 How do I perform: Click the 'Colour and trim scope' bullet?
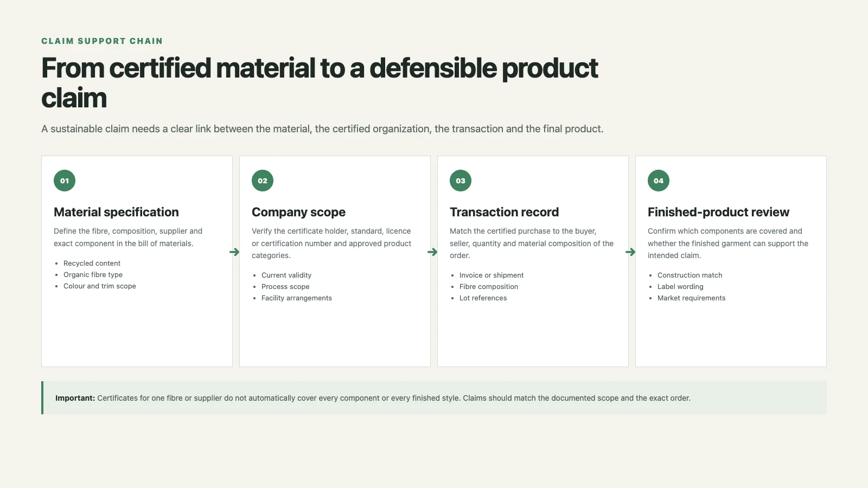tap(100, 286)
